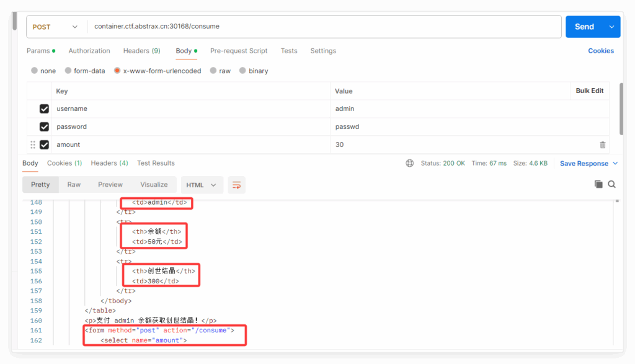Switch to the Authorization tab
This screenshot has width=635, height=364.
click(x=89, y=51)
